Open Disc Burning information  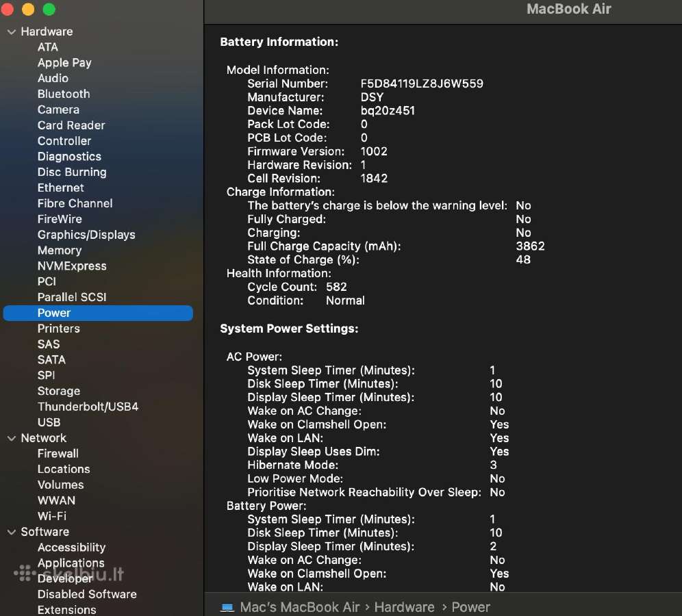pos(72,172)
